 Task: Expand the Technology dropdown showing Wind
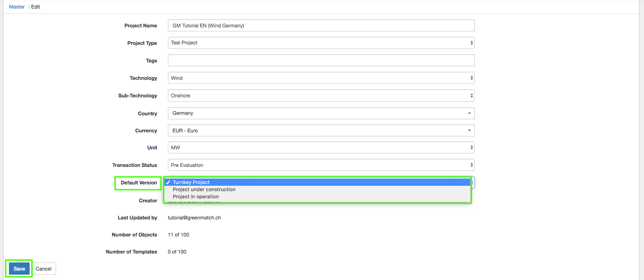click(x=321, y=78)
